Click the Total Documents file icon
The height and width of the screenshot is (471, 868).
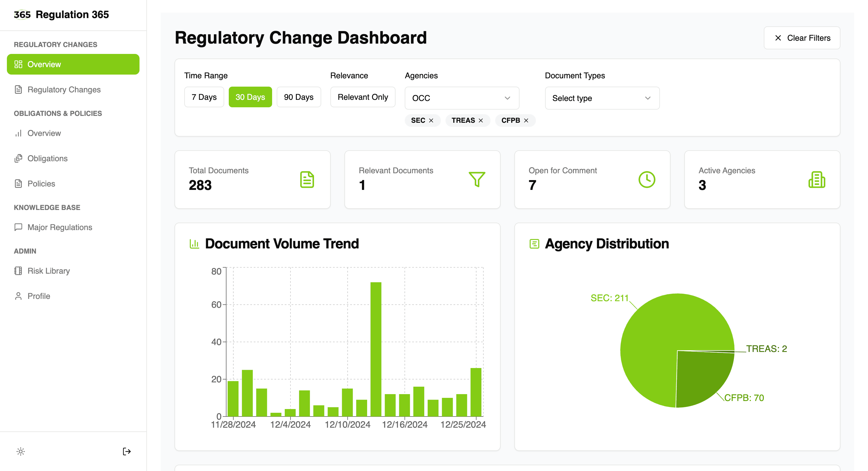coord(307,180)
